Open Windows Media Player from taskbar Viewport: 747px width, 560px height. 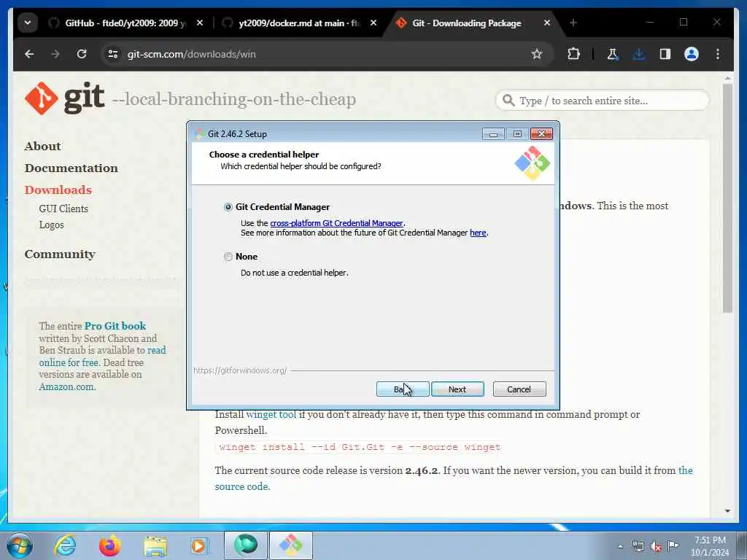199,545
